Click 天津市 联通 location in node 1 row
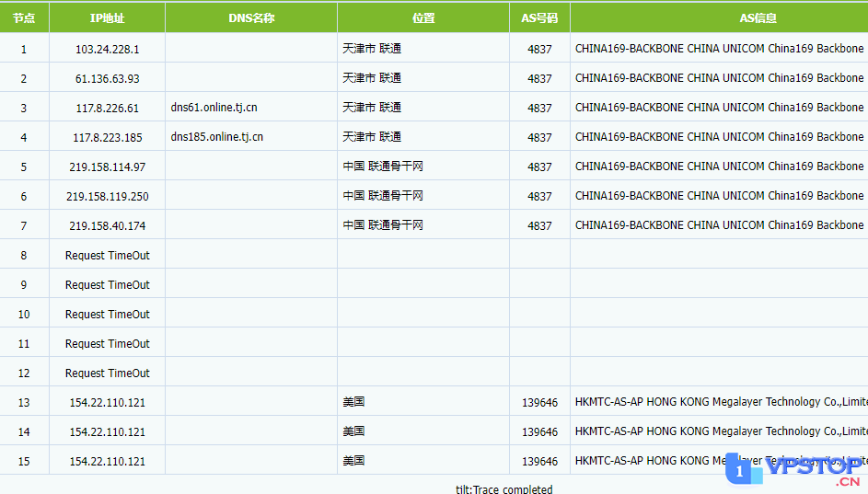Image resolution: width=868 pixels, height=494 pixels. pos(372,49)
